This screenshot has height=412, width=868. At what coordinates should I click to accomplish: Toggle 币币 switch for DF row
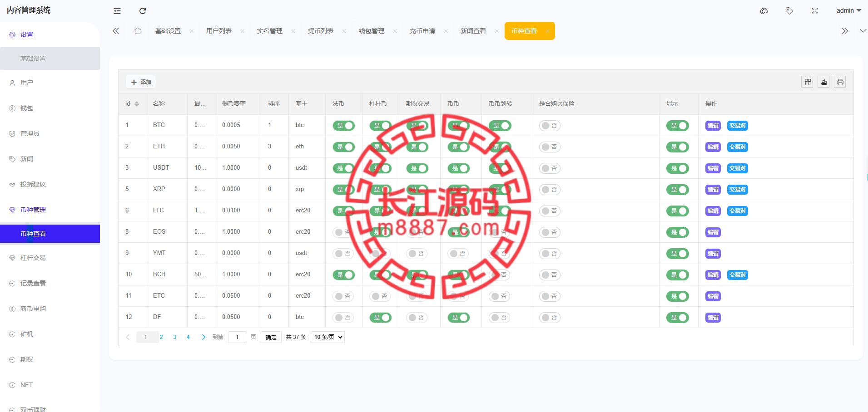(x=459, y=318)
